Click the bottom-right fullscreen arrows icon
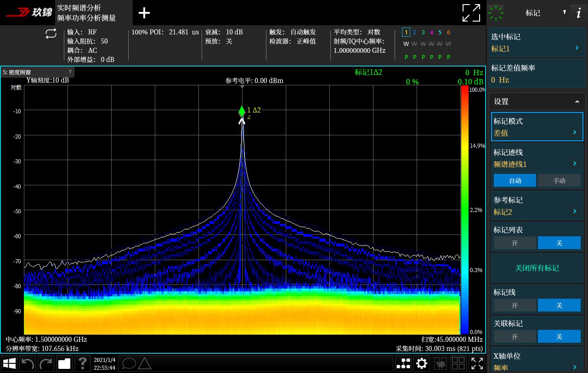This screenshot has height=373, width=588. pyautogui.click(x=477, y=363)
